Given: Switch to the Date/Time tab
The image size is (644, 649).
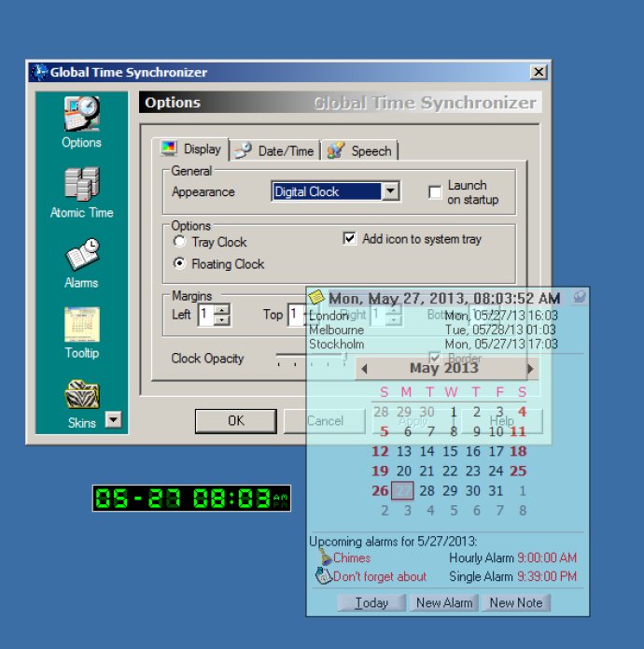Looking at the screenshot, I should [x=274, y=150].
